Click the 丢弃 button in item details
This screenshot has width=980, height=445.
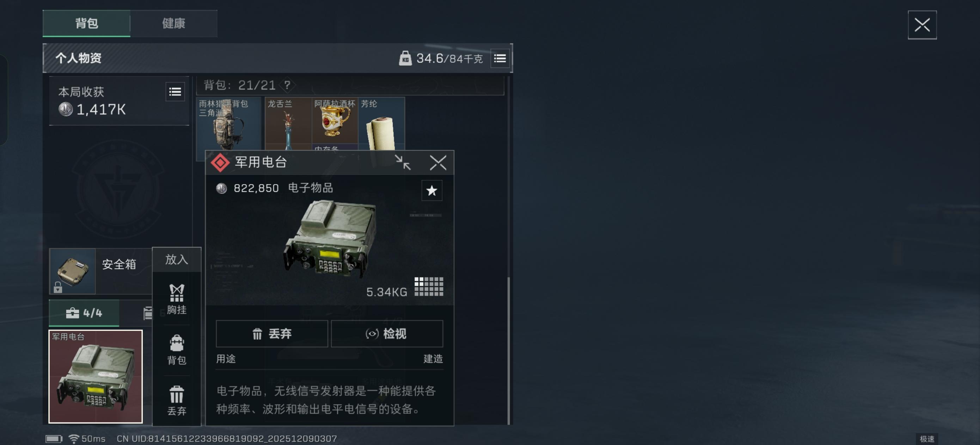[272, 333]
